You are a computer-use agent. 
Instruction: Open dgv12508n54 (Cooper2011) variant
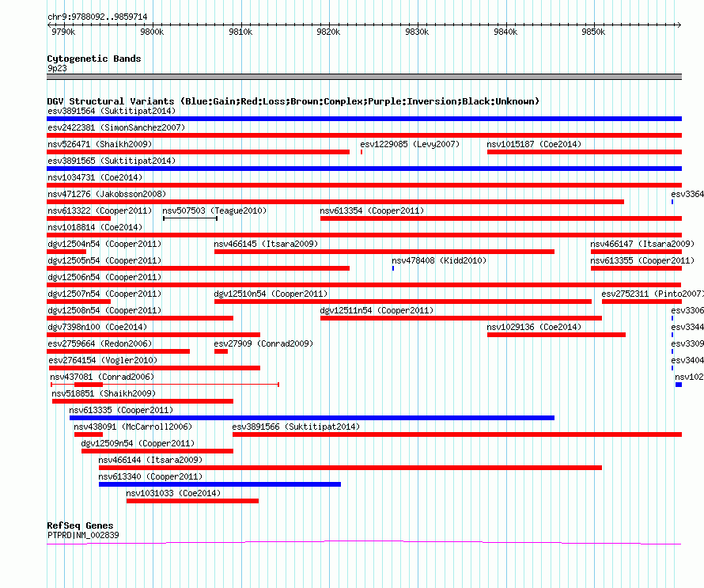[x=104, y=310]
